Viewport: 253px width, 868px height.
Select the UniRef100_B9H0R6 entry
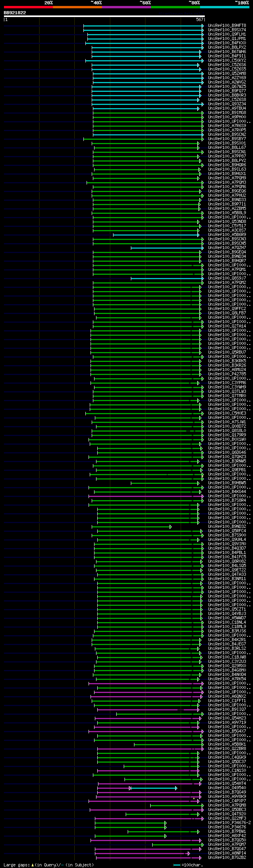(x=227, y=165)
